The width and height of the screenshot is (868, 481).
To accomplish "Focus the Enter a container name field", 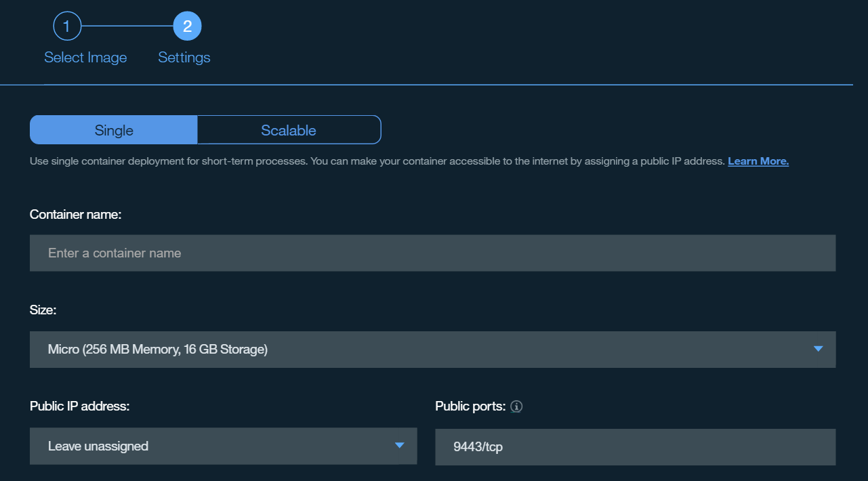I will pyautogui.click(x=432, y=253).
